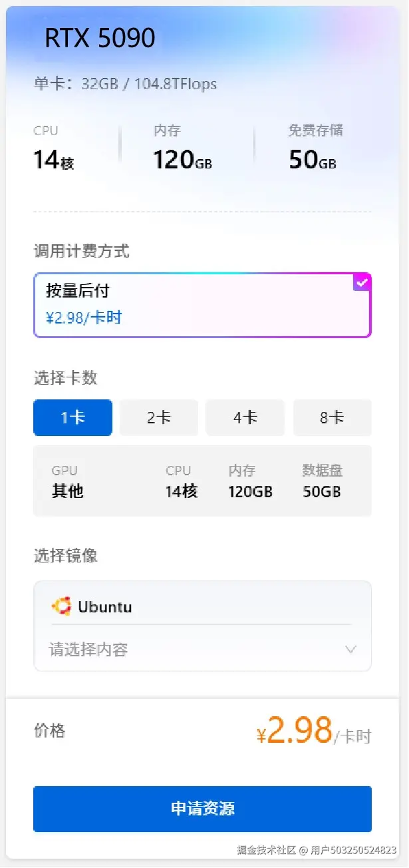Click the Ubuntu logo icon
The image size is (409, 868).
pos(62,606)
